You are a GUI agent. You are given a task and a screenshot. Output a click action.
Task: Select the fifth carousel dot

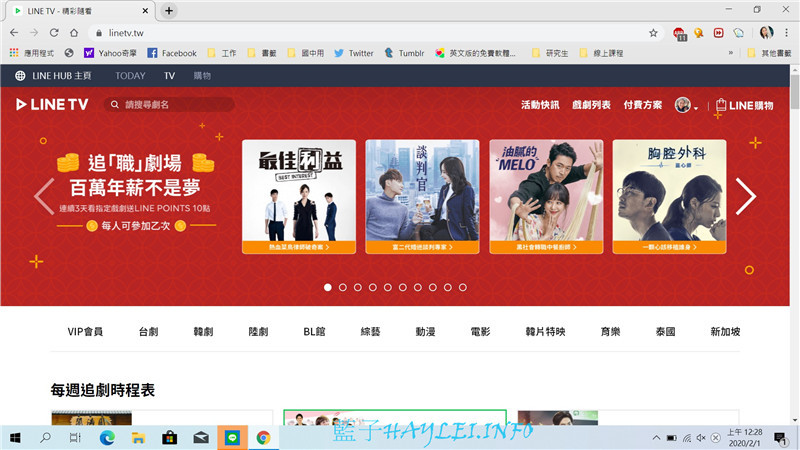[x=388, y=287]
